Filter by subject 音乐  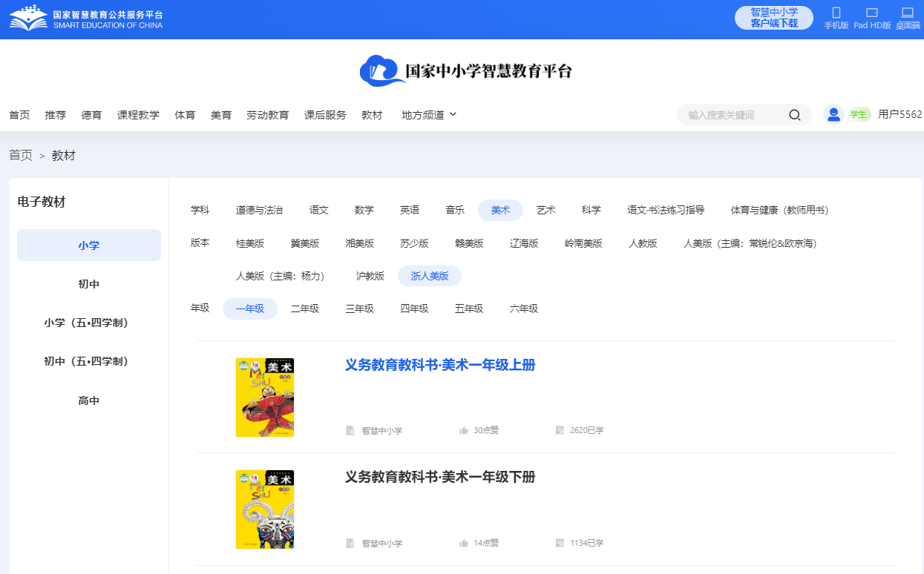coord(455,210)
